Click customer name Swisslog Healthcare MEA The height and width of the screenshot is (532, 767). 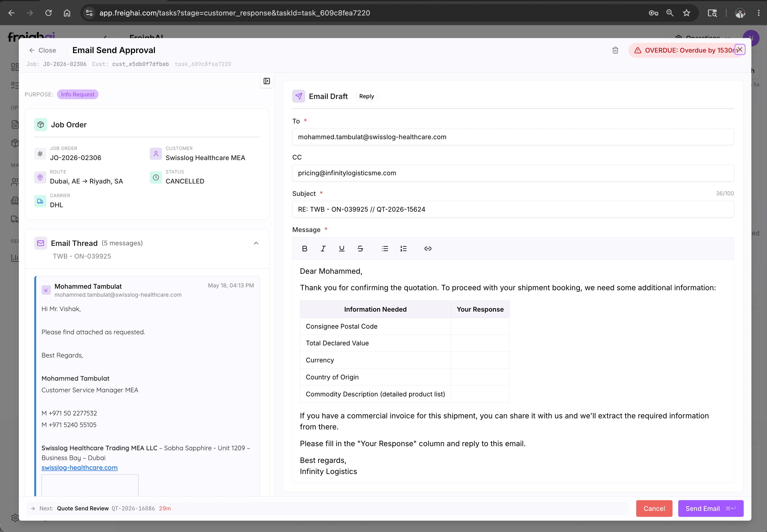205,158
